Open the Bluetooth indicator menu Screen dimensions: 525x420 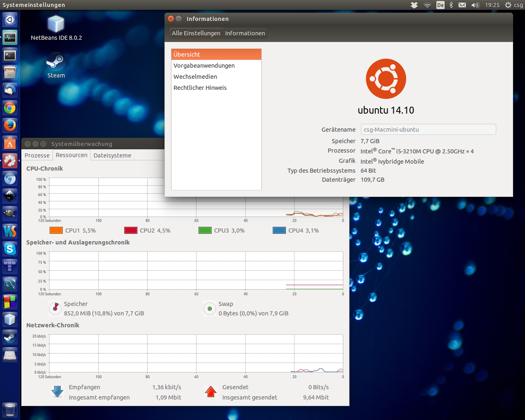[x=451, y=5]
